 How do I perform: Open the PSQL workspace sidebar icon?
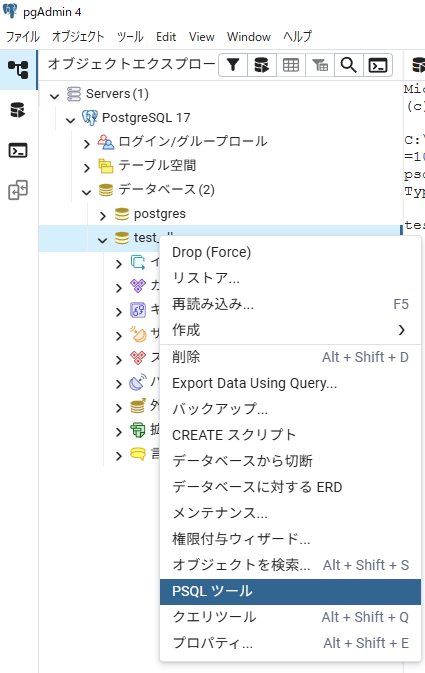tap(18, 150)
